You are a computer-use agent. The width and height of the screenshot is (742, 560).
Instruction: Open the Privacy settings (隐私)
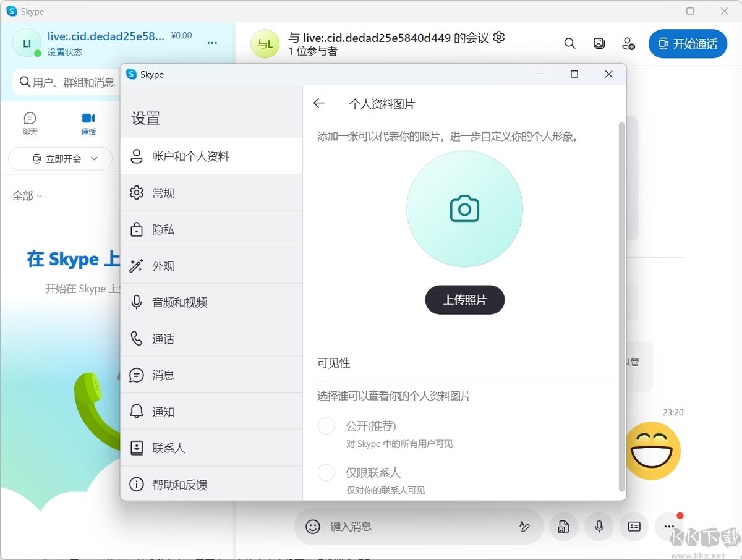[x=163, y=229]
